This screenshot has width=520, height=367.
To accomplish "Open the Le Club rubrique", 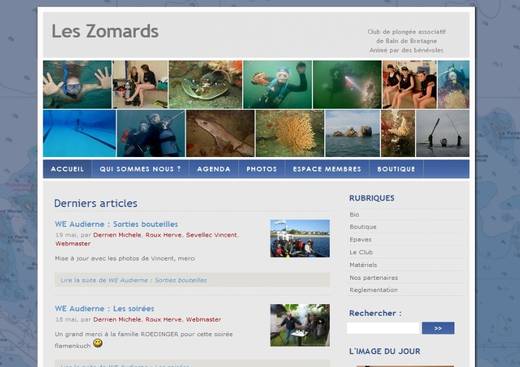I will (x=361, y=252).
